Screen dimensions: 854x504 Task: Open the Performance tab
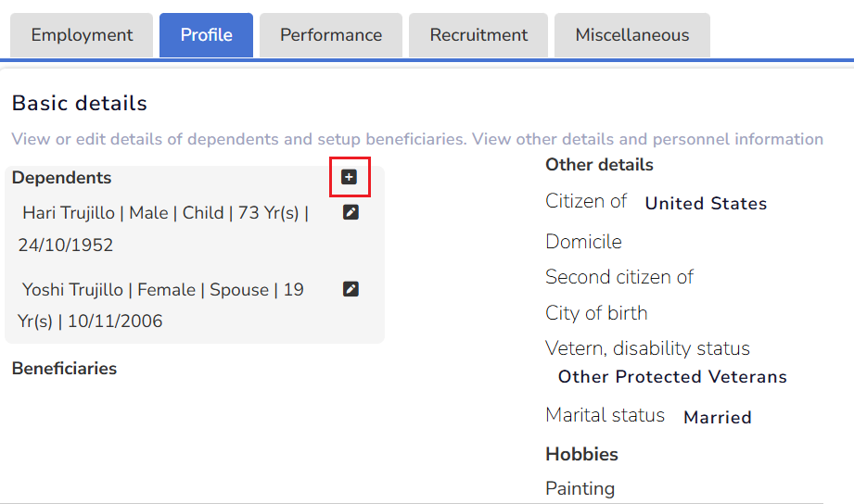pos(331,35)
